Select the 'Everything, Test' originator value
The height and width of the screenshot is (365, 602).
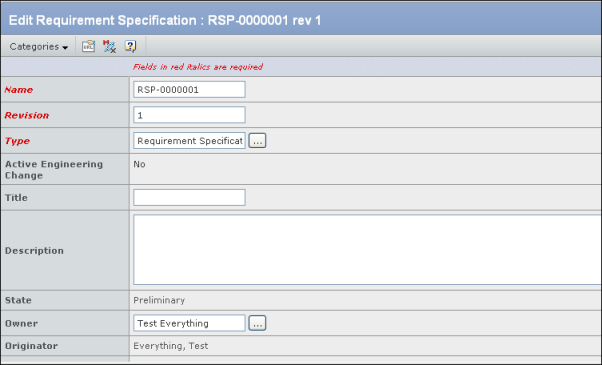click(x=170, y=346)
